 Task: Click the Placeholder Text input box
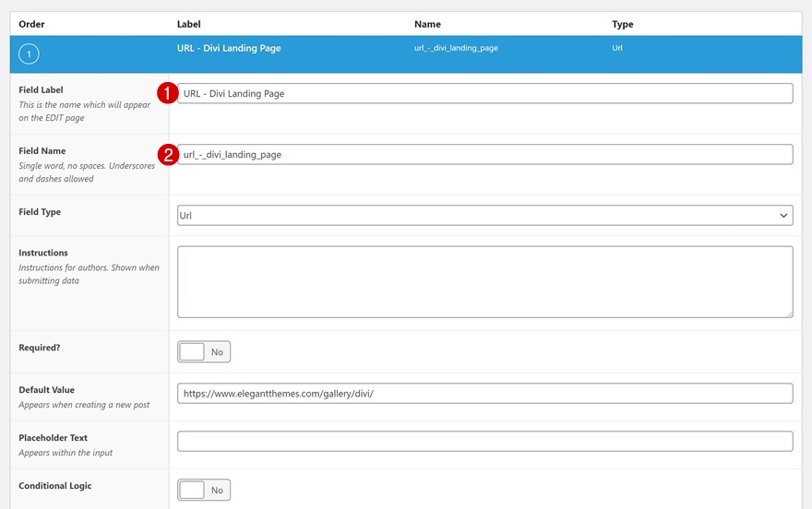(x=484, y=441)
